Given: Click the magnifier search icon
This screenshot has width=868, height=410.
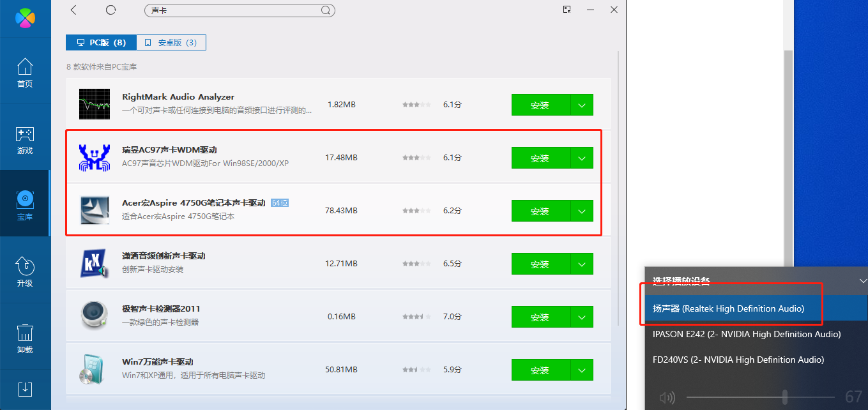Looking at the screenshot, I should [x=326, y=10].
